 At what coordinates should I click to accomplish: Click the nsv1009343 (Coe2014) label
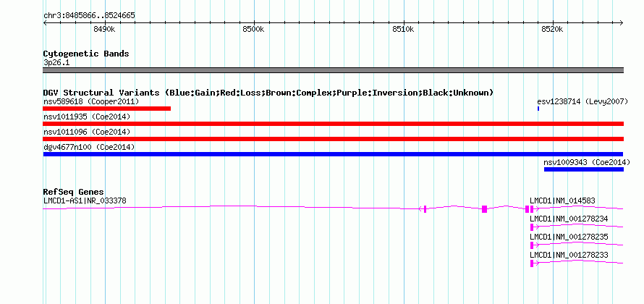point(587,163)
